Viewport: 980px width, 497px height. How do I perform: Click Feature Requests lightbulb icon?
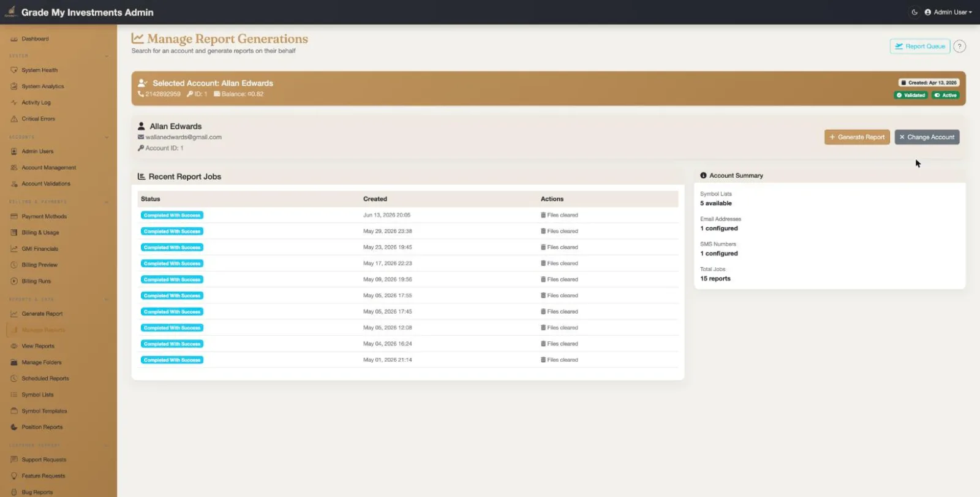[14, 476]
